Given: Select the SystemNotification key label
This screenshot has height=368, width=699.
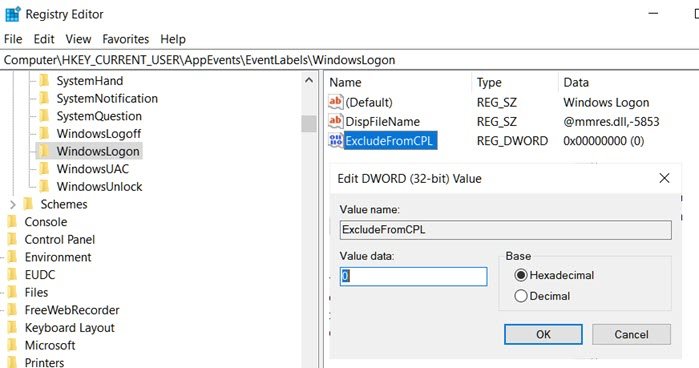Looking at the screenshot, I should click(107, 98).
